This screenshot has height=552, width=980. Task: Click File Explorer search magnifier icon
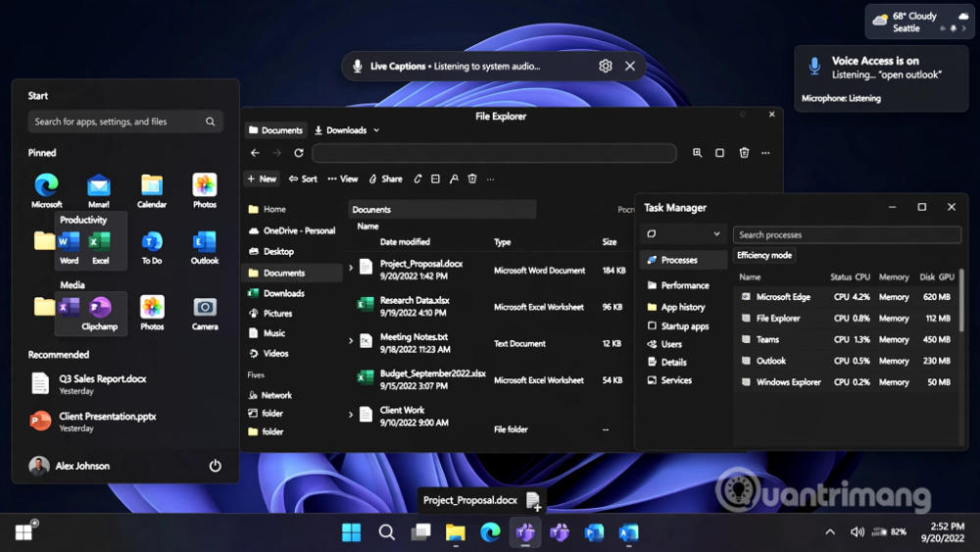tap(697, 153)
